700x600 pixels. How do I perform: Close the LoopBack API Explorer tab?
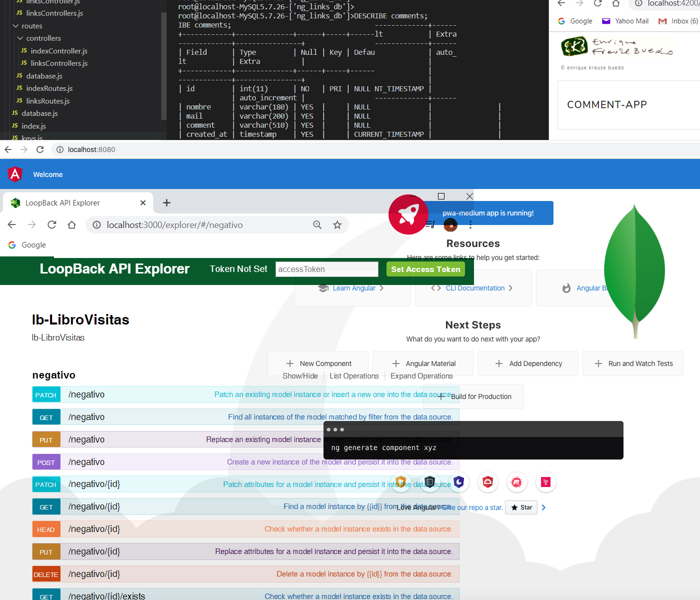143,202
